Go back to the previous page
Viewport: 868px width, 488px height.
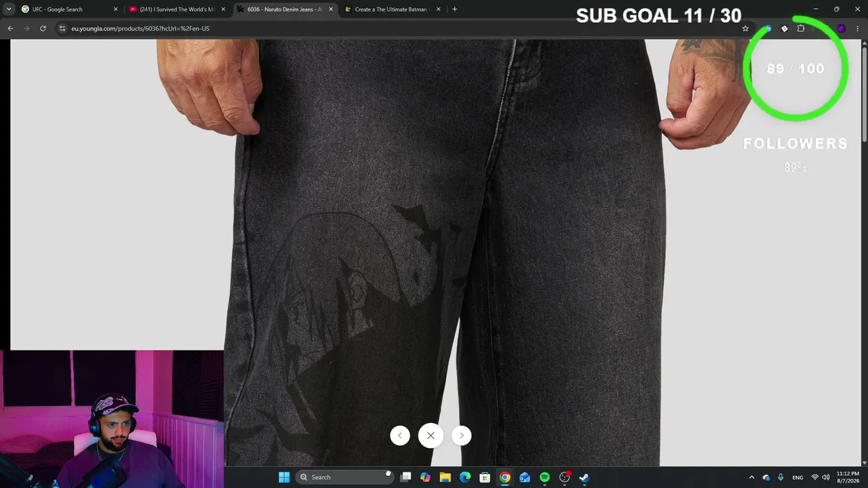[x=10, y=28]
